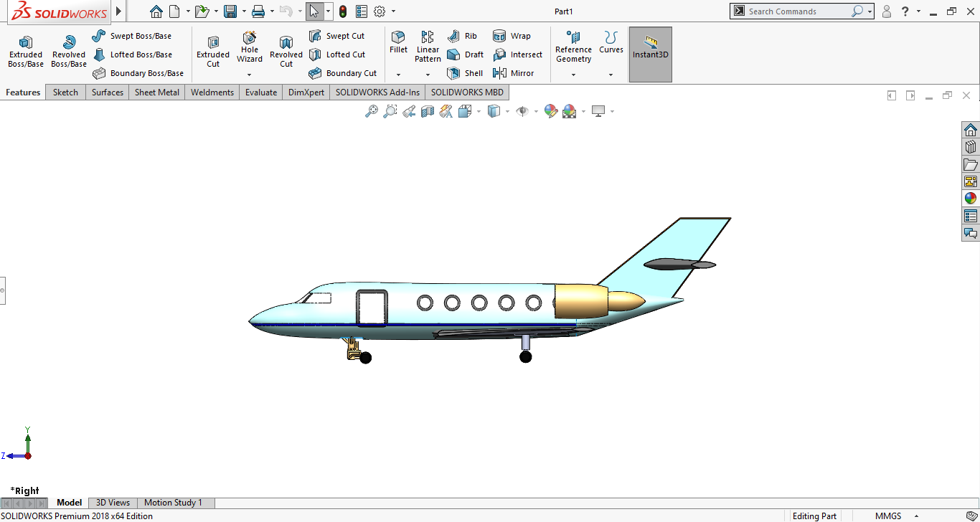This screenshot has width=980, height=522.
Task: Open View Palette in task pane
Action: [x=971, y=181]
